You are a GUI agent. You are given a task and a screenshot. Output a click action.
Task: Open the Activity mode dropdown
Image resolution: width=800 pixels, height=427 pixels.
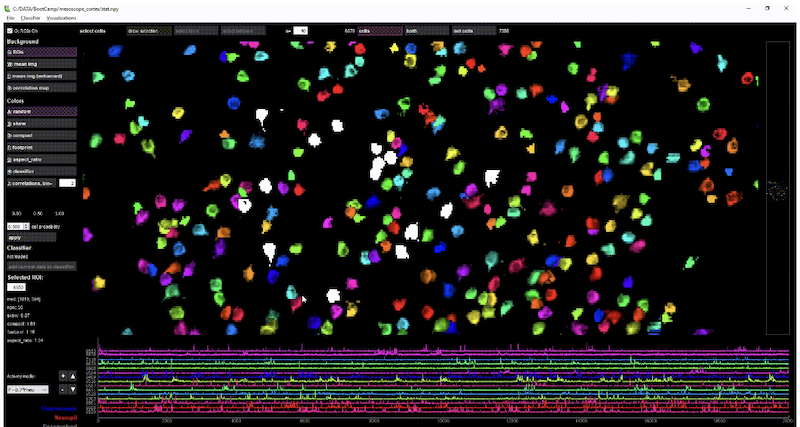25,389
